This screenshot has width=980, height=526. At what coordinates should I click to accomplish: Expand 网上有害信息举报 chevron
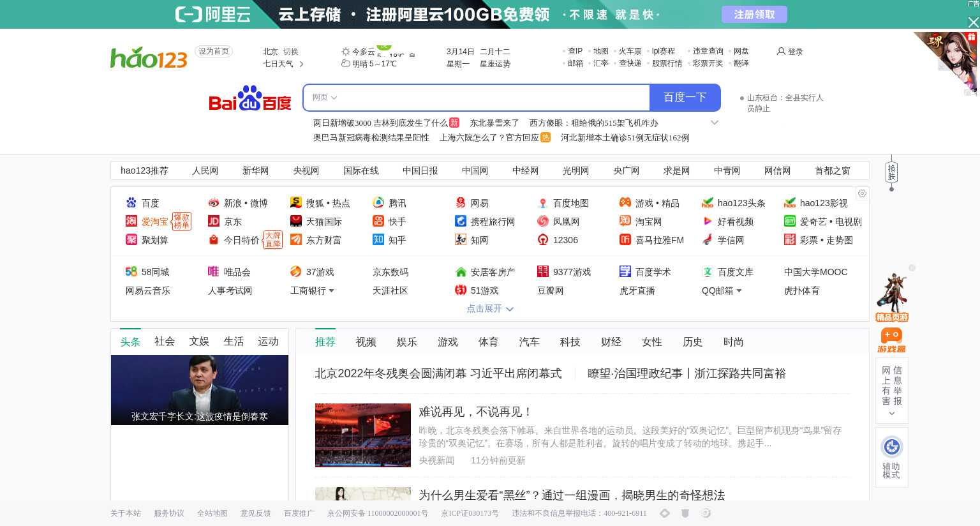click(x=892, y=414)
